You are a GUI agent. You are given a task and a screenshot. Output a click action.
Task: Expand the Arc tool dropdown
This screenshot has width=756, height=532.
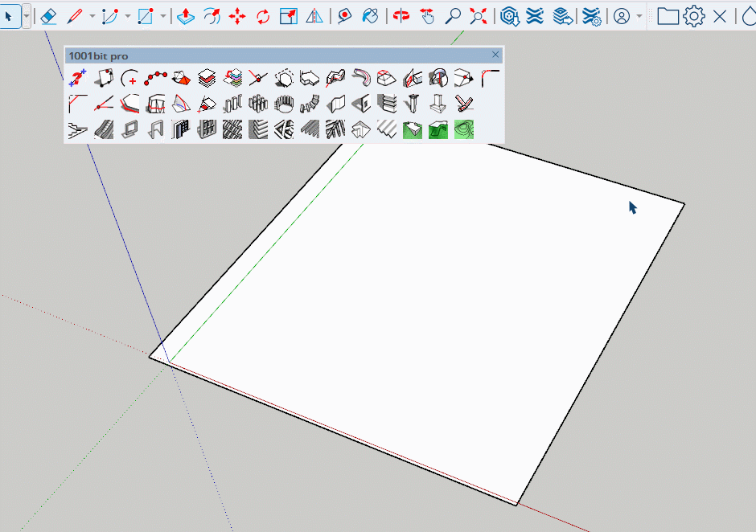[127, 16]
